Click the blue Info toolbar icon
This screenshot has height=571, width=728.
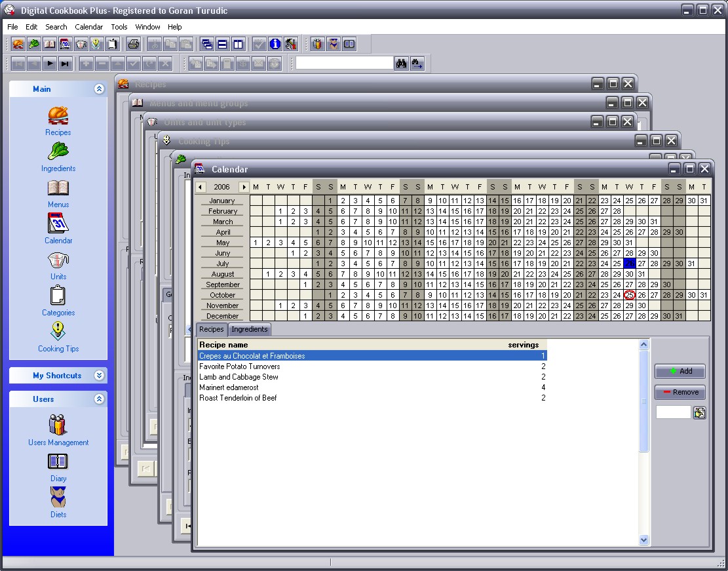pyautogui.click(x=275, y=44)
